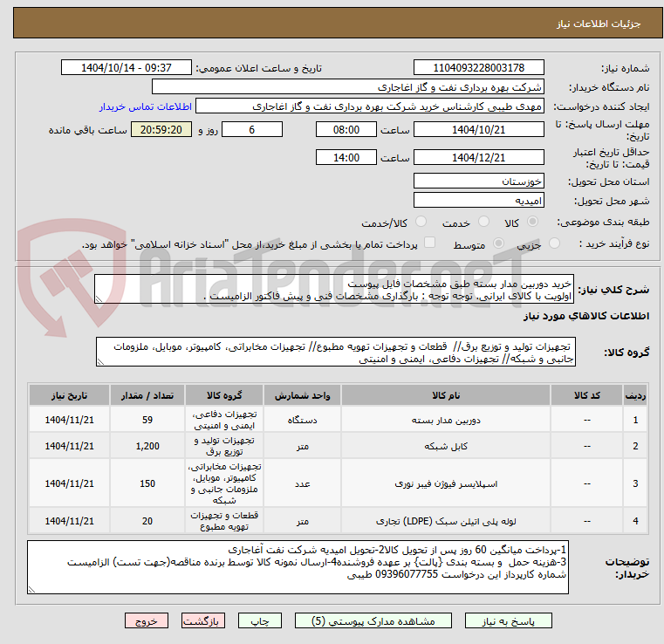The height and width of the screenshot is (644, 664).
Task: Click the شماره نیاز number field
Action: (x=478, y=68)
